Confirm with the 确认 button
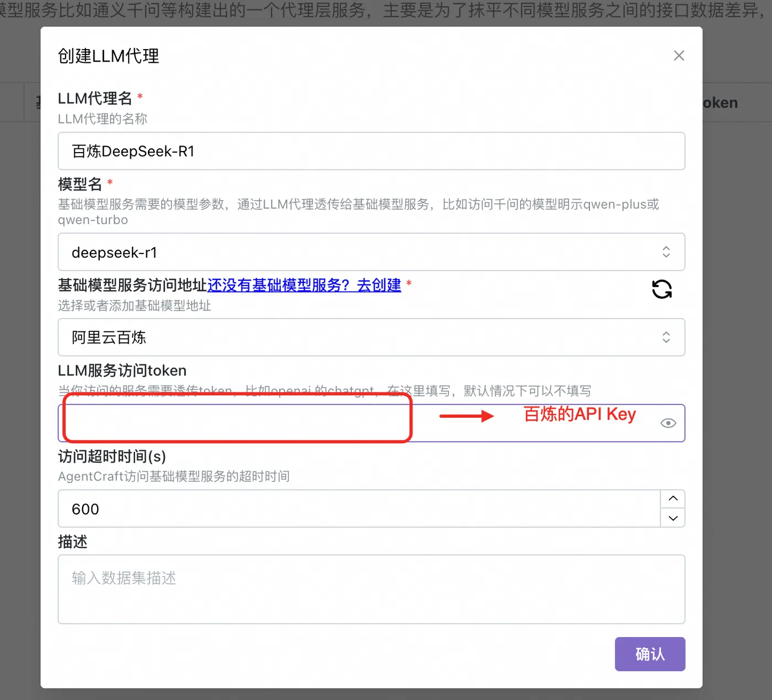 pyautogui.click(x=650, y=654)
